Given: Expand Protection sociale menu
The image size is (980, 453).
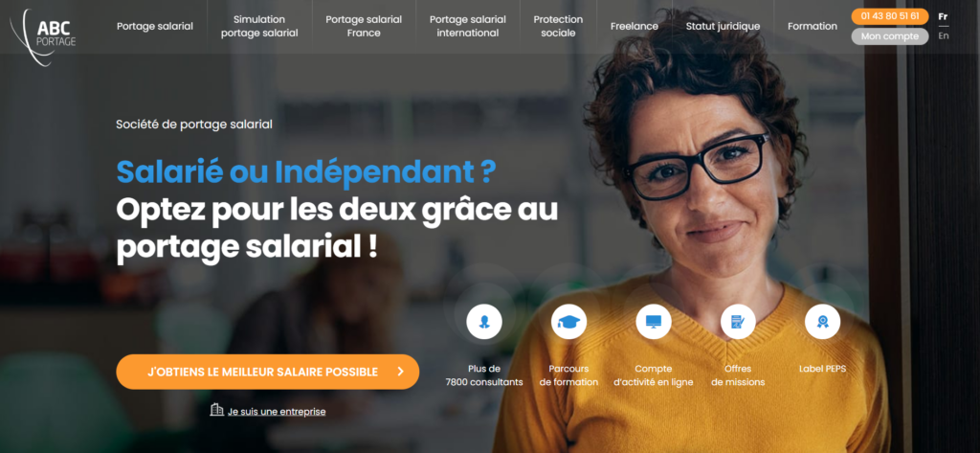Looking at the screenshot, I should (x=558, y=26).
